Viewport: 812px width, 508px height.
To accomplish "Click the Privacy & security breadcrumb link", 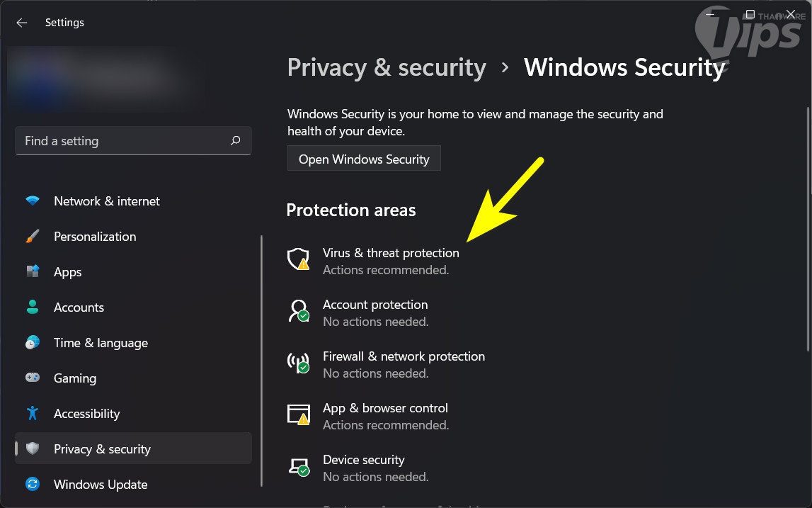I will (x=387, y=67).
